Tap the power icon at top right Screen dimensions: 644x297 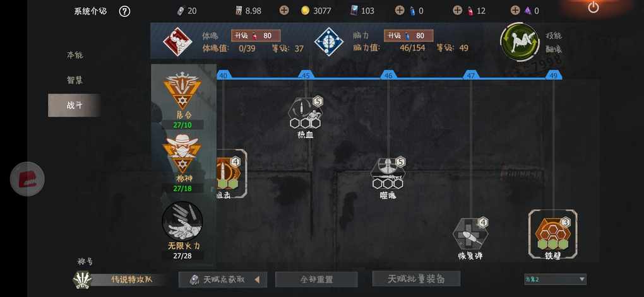point(593,7)
